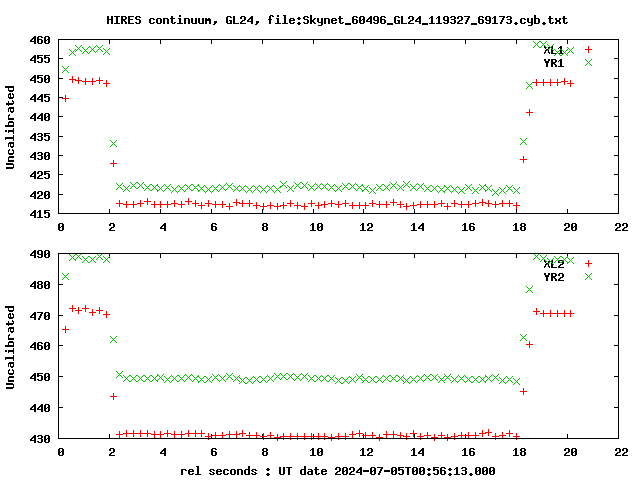
Task: Click the top plot's XL1 point near 441 after 18 seconds
Action: (x=530, y=112)
